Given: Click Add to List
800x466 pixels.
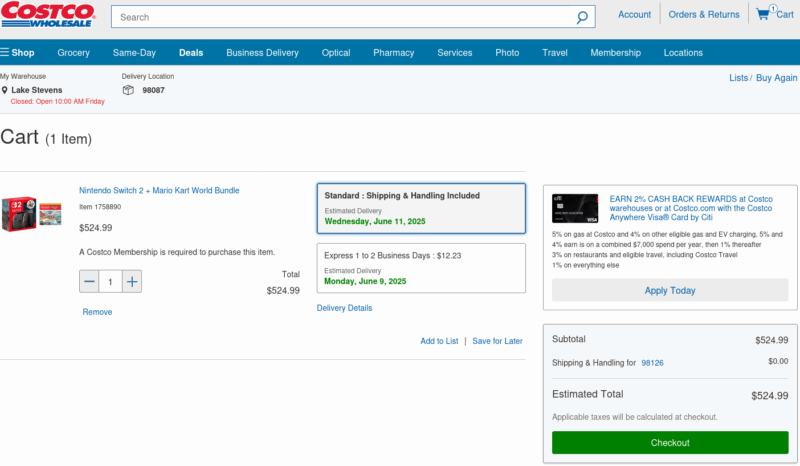Looking at the screenshot, I should (439, 341).
